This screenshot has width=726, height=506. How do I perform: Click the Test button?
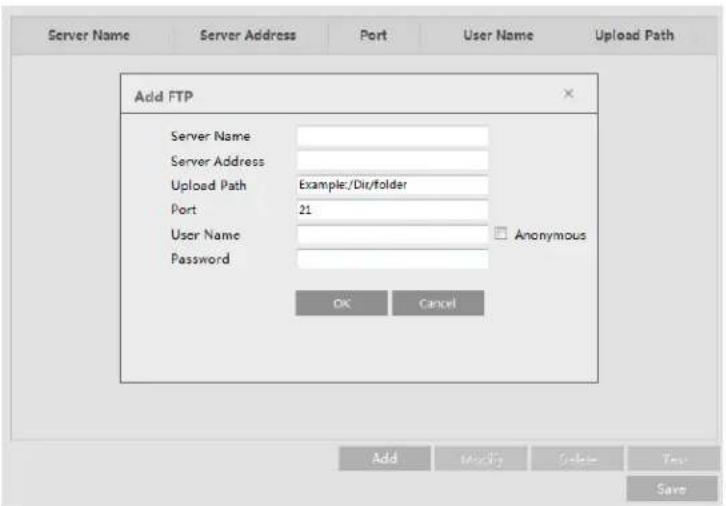click(674, 458)
